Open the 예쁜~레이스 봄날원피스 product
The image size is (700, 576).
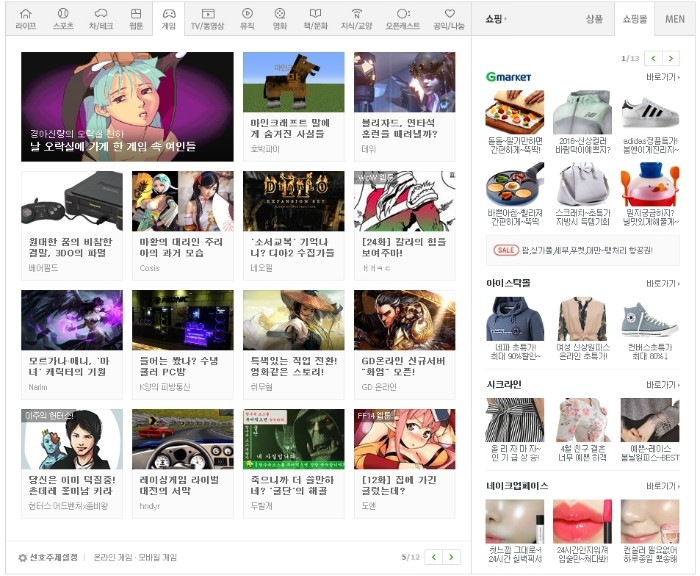650,430
